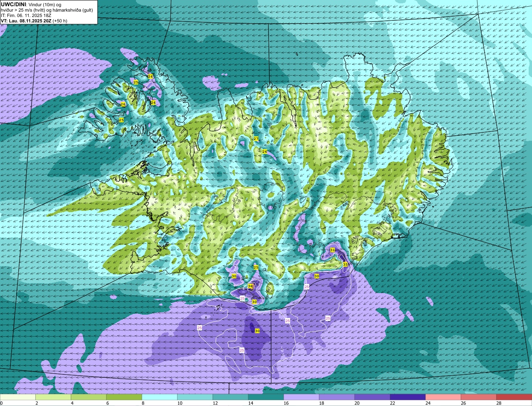Click the legend scale number 8
The height and width of the screenshot is (406, 532).
143,403
